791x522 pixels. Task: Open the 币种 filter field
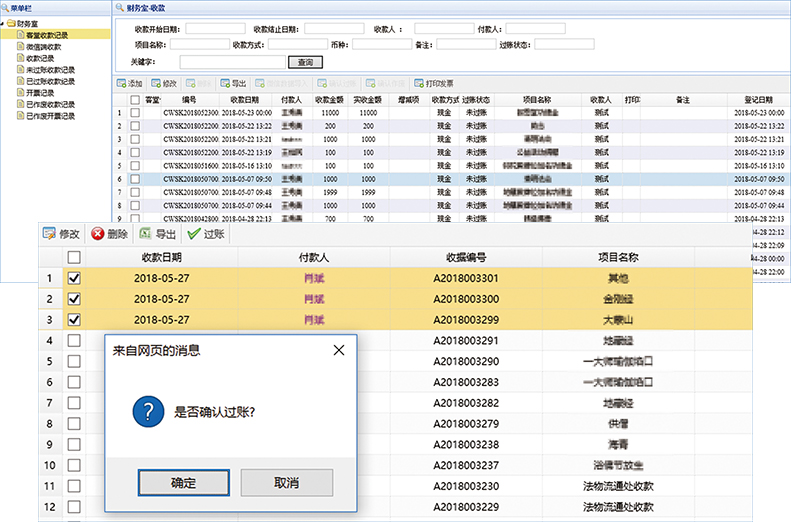tap(382, 44)
